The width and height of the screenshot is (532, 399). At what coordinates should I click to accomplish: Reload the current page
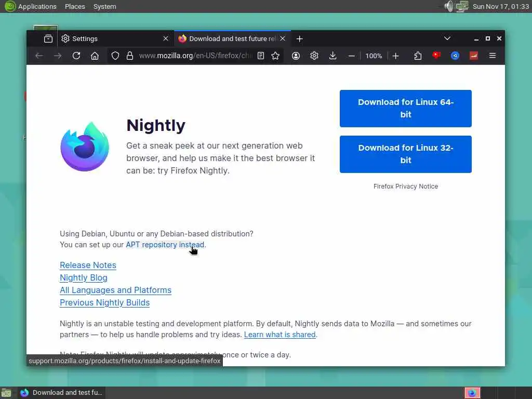point(76,56)
